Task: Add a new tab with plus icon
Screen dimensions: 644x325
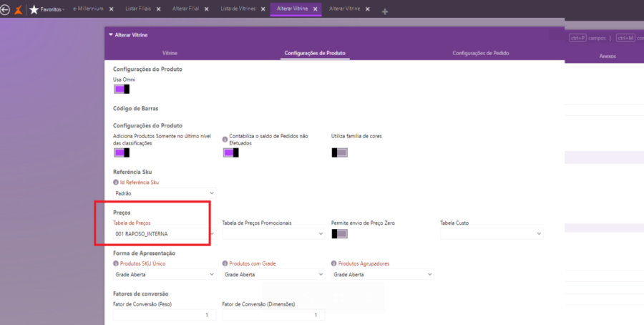Action: click(385, 12)
